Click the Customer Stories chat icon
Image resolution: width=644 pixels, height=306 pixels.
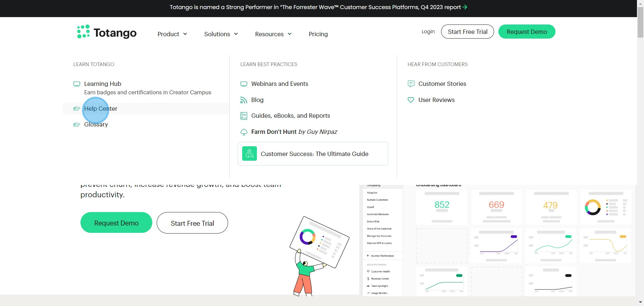tap(411, 84)
